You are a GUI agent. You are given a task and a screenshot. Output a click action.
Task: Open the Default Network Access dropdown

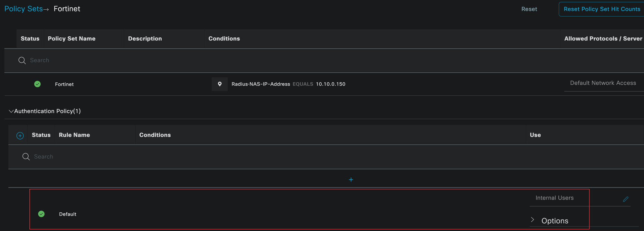603,83
